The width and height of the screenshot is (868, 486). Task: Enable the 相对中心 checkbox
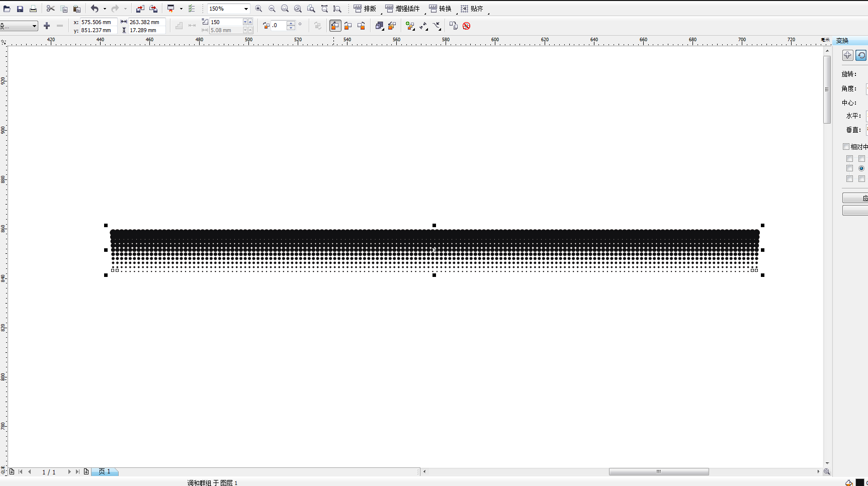pyautogui.click(x=846, y=147)
